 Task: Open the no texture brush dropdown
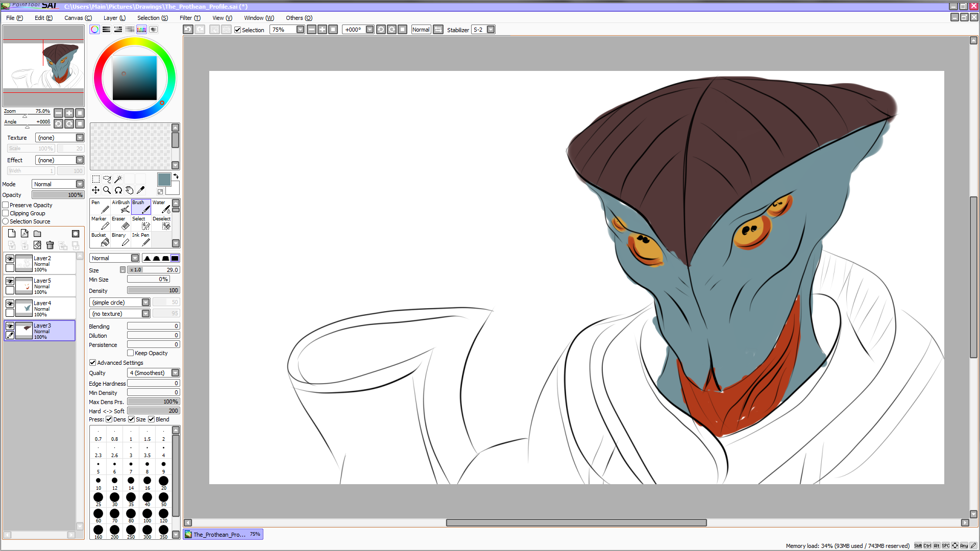(120, 314)
